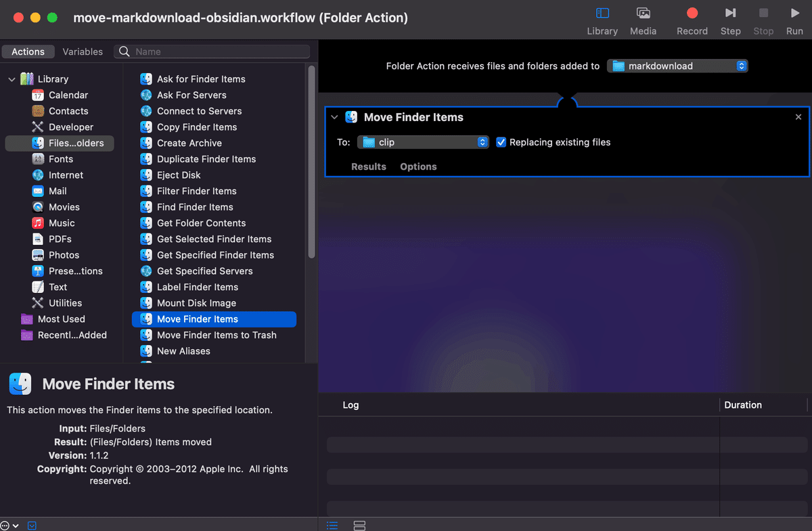The image size is (812, 531).
Task: Select Copy Finder Items action
Action: 197,127
